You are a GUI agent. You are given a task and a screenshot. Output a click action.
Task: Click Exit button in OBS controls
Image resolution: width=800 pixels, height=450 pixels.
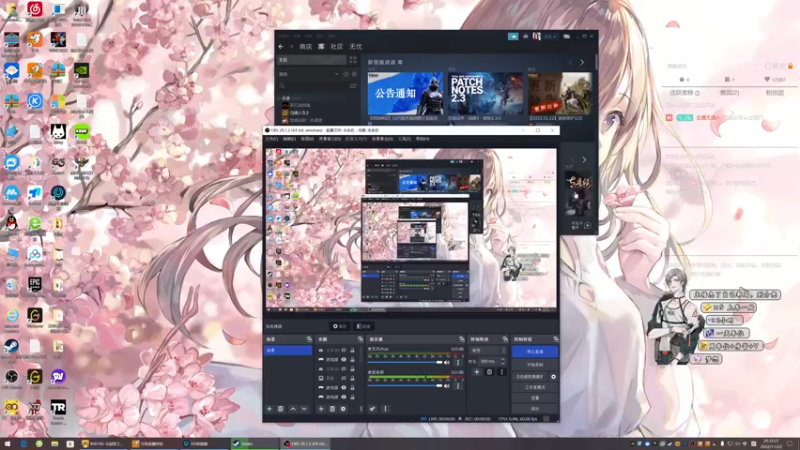(535, 409)
